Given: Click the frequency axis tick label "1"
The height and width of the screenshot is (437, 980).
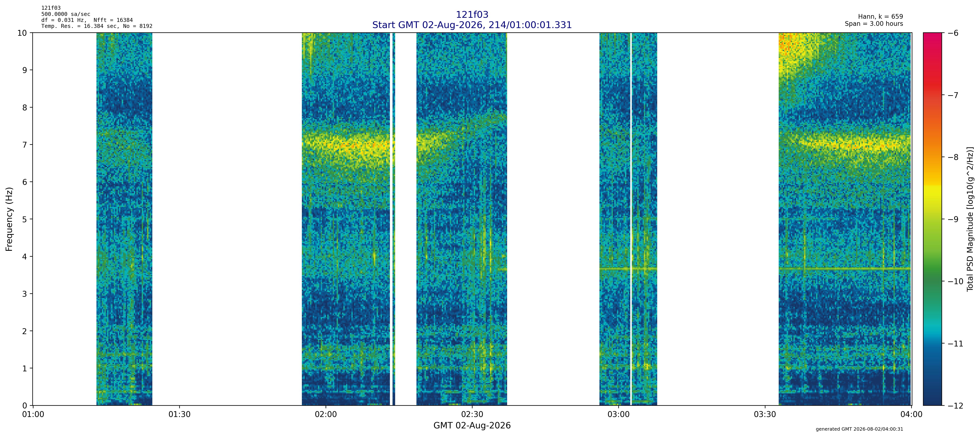Looking at the screenshot, I should [x=25, y=369].
